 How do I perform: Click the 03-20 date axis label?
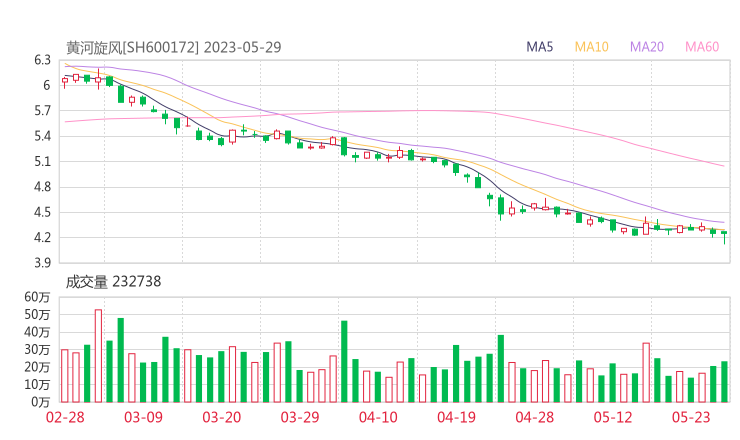[x=222, y=417]
